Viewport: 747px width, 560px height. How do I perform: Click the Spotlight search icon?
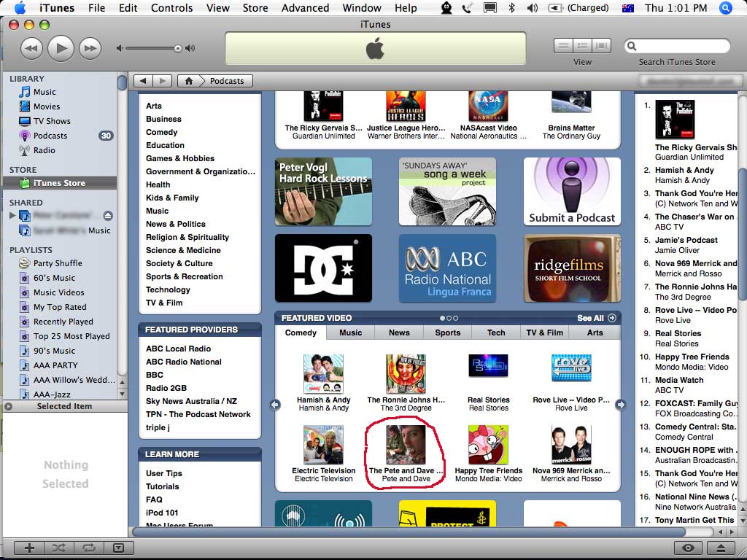pos(726,7)
